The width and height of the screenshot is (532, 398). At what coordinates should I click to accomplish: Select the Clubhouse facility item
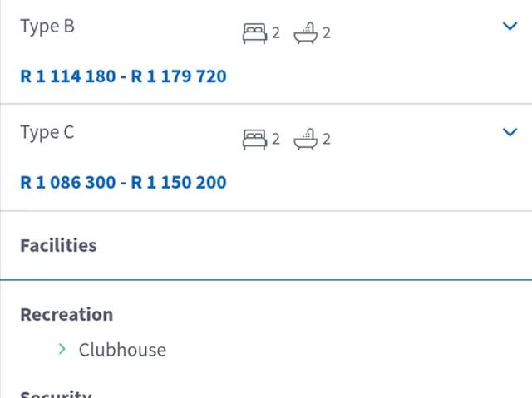[122, 350]
